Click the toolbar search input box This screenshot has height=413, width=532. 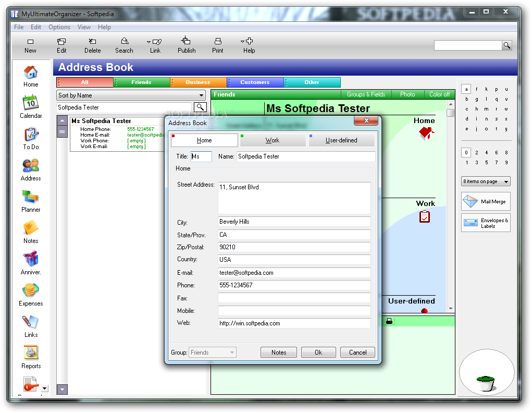tap(468, 45)
